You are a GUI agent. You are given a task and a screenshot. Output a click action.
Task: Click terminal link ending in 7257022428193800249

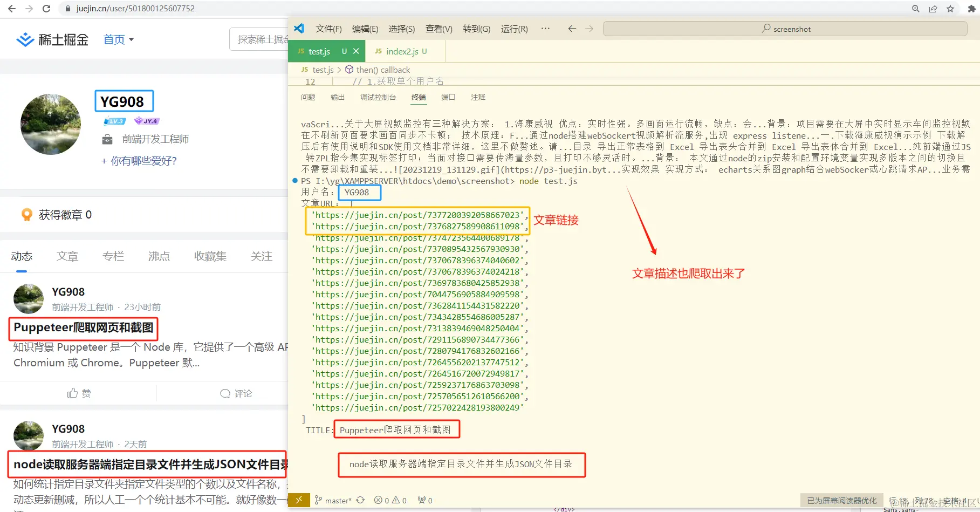418,407
